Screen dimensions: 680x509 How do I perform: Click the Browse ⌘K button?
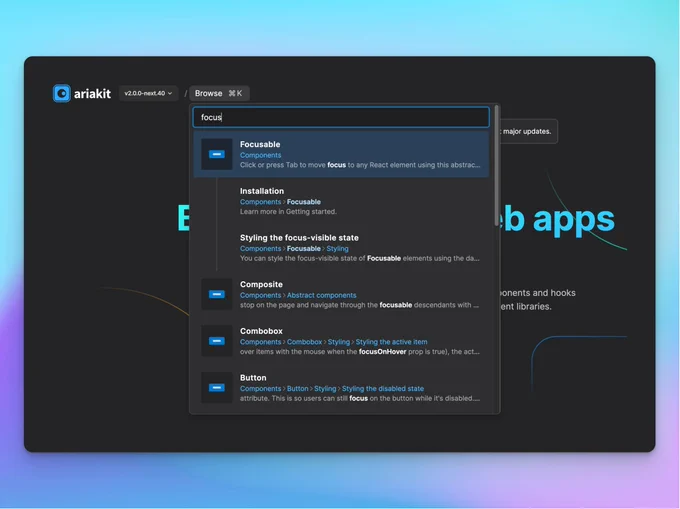pos(219,93)
